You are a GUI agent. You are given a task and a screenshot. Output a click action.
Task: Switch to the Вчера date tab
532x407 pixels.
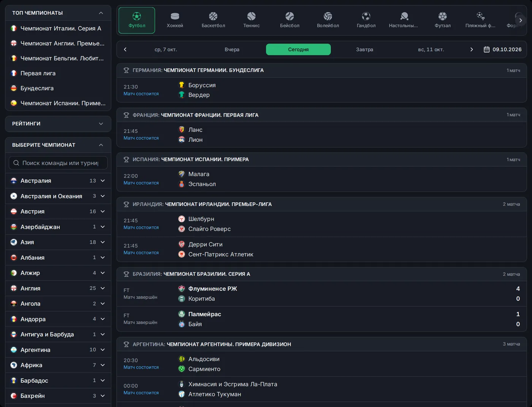point(232,49)
